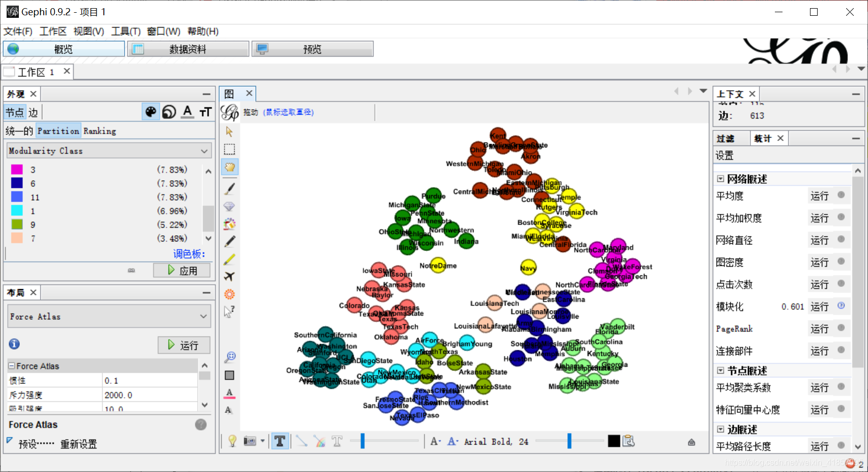This screenshot has height=472, width=868.
Task: Take screenshot with camera icon
Action: (250, 441)
